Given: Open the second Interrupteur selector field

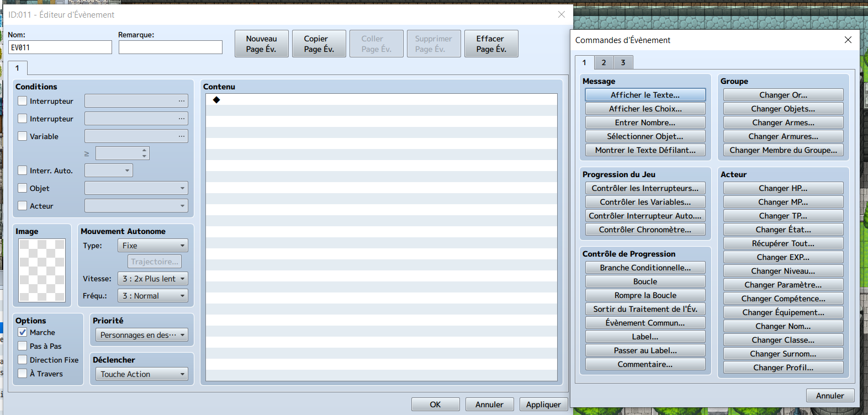Looking at the screenshot, I should [x=136, y=119].
